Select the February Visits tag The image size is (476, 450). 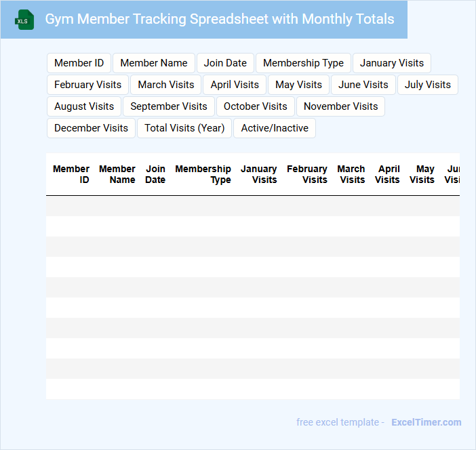[x=87, y=85]
